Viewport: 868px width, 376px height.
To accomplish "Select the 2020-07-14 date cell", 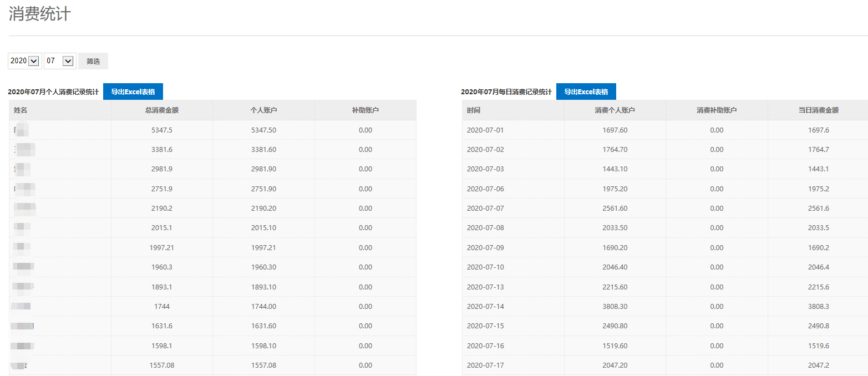I will click(x=485, y=307).
